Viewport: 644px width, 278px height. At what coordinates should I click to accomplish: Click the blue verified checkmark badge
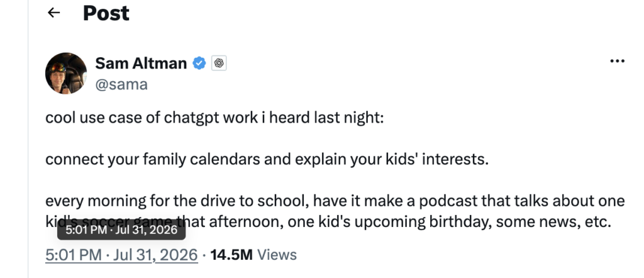[199, 64]
